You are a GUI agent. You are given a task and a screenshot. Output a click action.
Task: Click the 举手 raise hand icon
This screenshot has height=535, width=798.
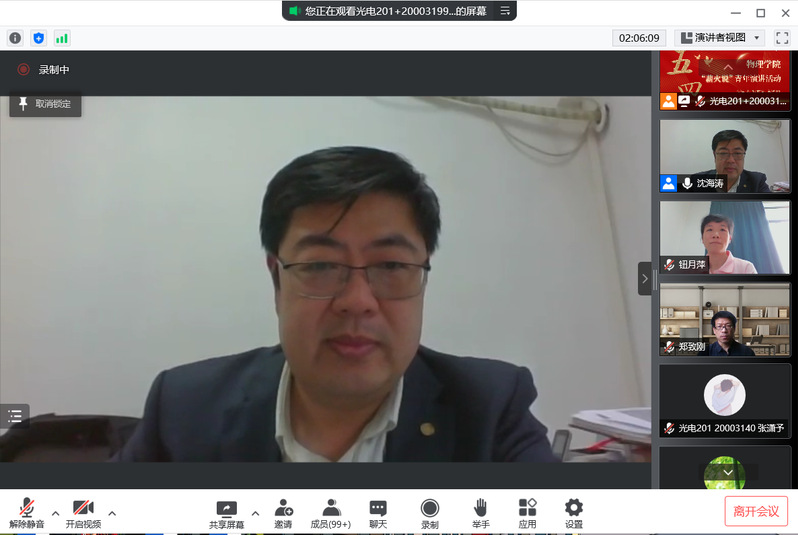481,513
